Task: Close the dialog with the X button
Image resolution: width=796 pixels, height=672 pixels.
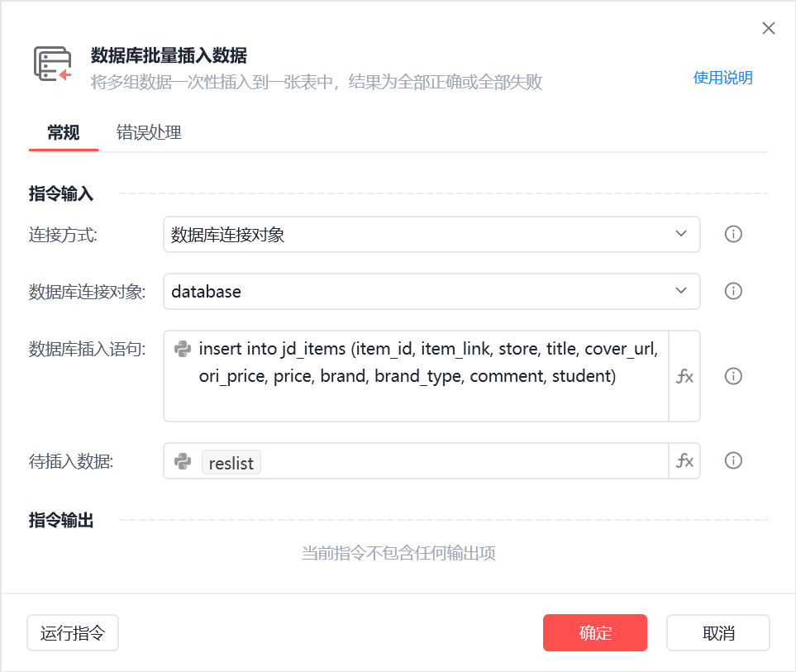Action: point(768,27)
